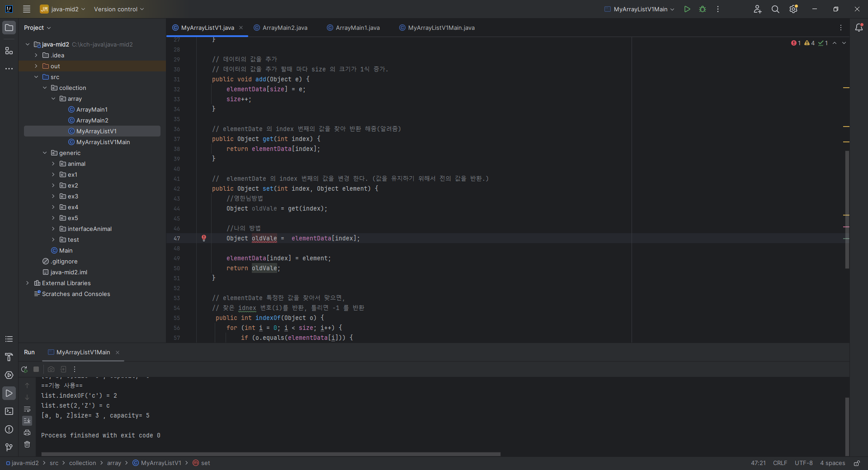The image size is (868, 470).
Task: Click the restore layout icon in Run toolbar
Action: tap(63, 369)
